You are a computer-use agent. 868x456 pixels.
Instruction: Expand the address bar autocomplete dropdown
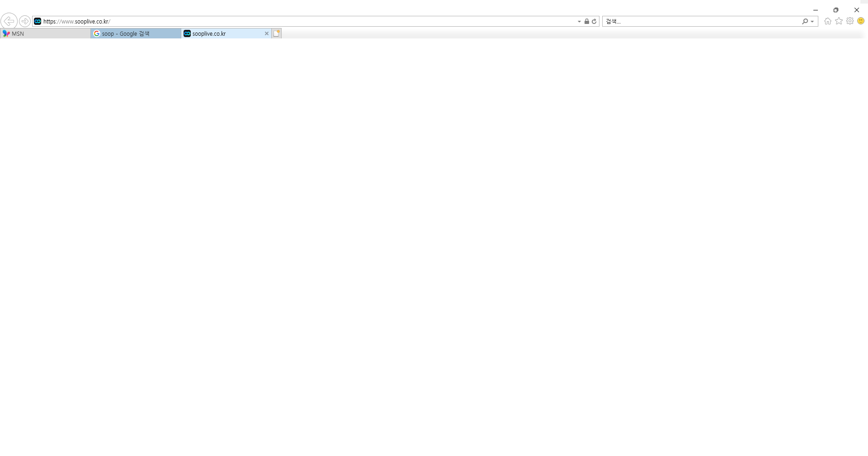click(579, 21)
